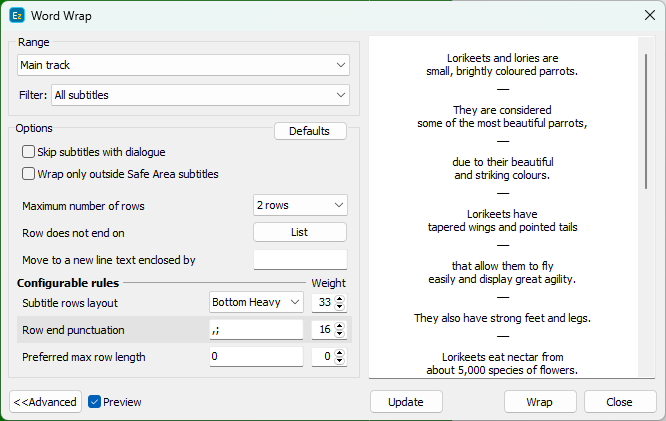Open the Row does not end on List

click(300, 232)
